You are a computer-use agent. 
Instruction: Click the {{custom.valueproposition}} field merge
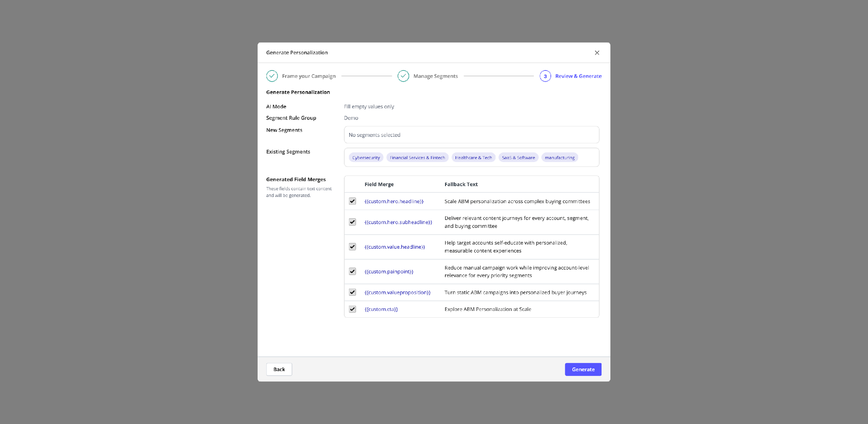coord(398,292)
